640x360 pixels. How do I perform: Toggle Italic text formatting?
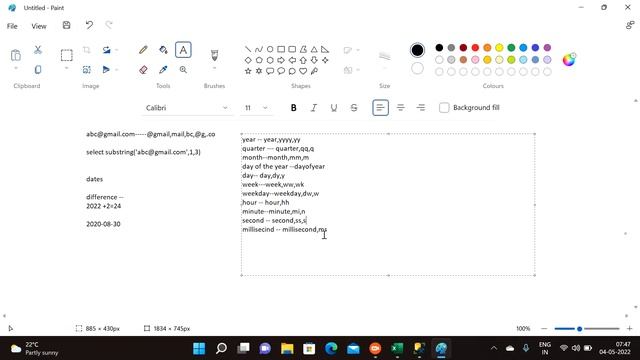tap(313, 108)
